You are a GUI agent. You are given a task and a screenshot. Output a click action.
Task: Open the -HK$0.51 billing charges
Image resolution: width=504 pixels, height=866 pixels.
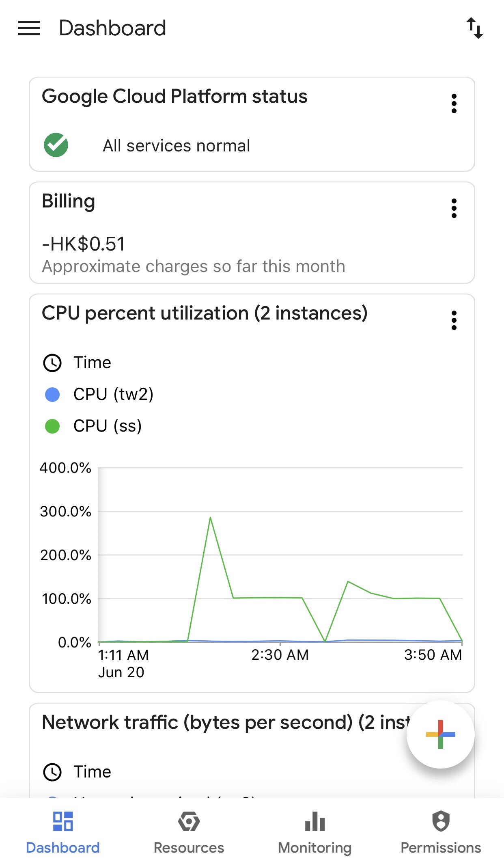tap(84, 244)
